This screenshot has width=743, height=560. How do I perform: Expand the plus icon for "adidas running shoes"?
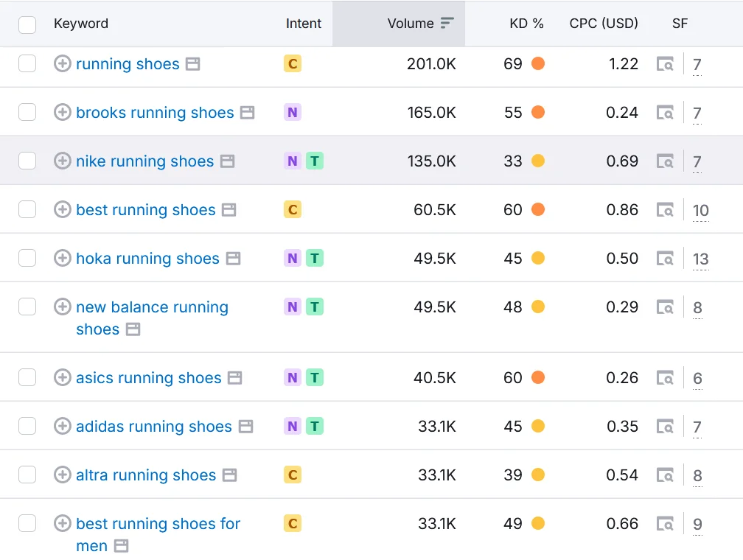coord(62,426)
